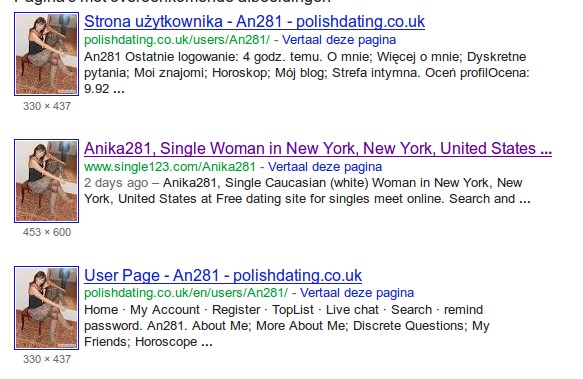Click the 330 × 437 label under Strona użytkownika thumbnail

click(x=47, y=106)
